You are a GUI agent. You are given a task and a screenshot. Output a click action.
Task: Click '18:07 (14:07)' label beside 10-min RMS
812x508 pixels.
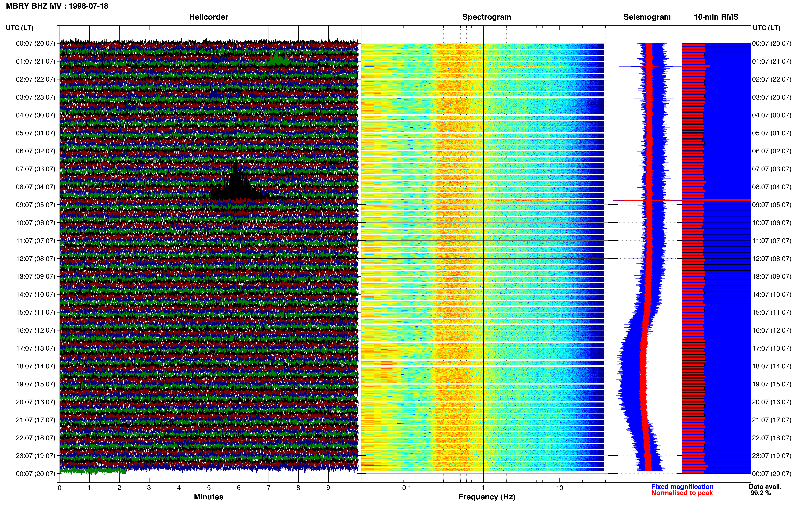pos(772,366)
